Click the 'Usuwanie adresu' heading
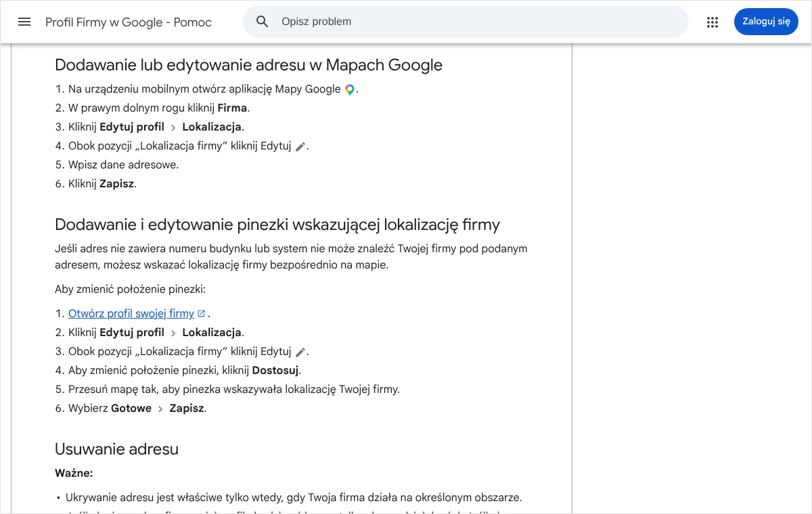Screen dimensions: 812x514 coord(116,449)
